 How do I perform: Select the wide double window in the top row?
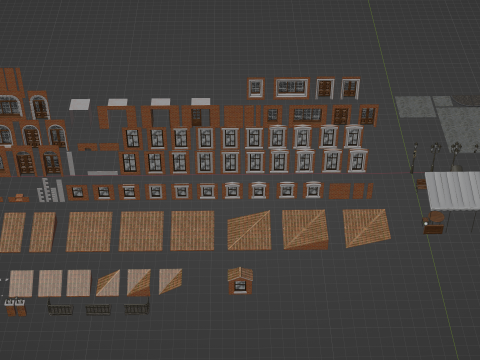[292, 88]
